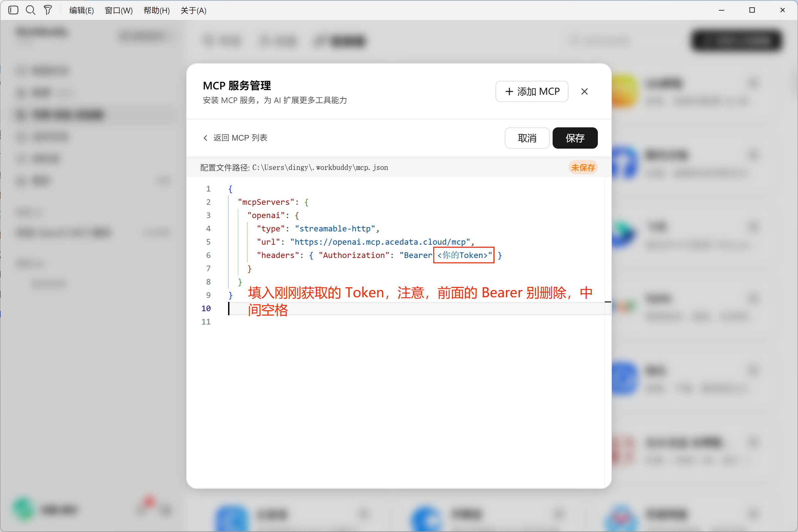Image resolution: width=798 pixels, height=532 pixels.
Task: Click the 未保存 status badge
Action: pos(583,168)
